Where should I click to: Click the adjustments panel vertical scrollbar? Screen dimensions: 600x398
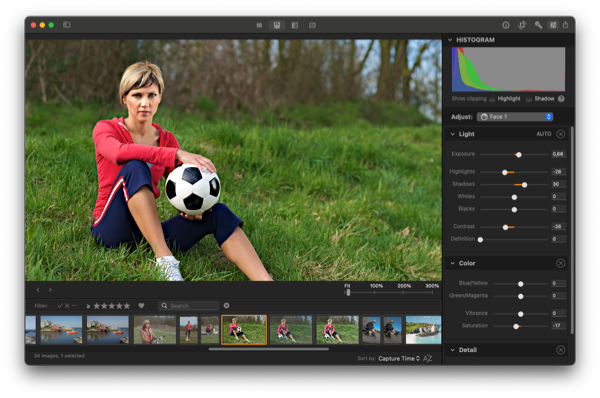point(572,230)
